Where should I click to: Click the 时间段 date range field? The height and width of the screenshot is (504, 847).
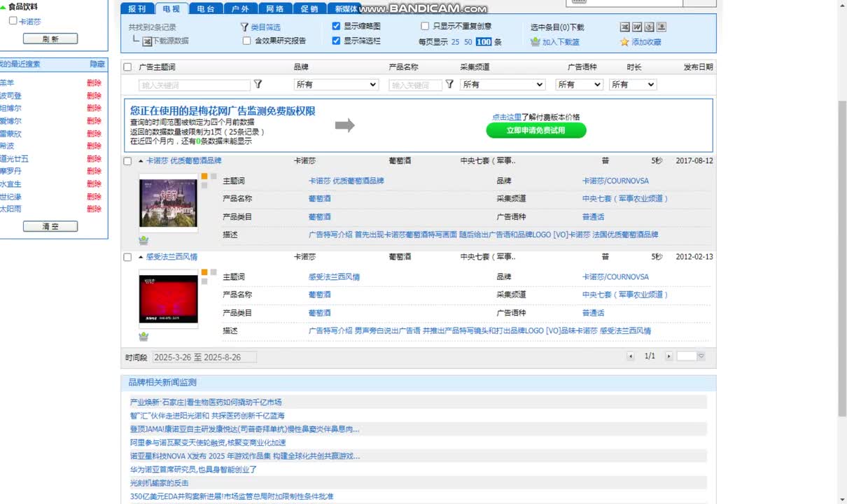click(x=204, y=357)
